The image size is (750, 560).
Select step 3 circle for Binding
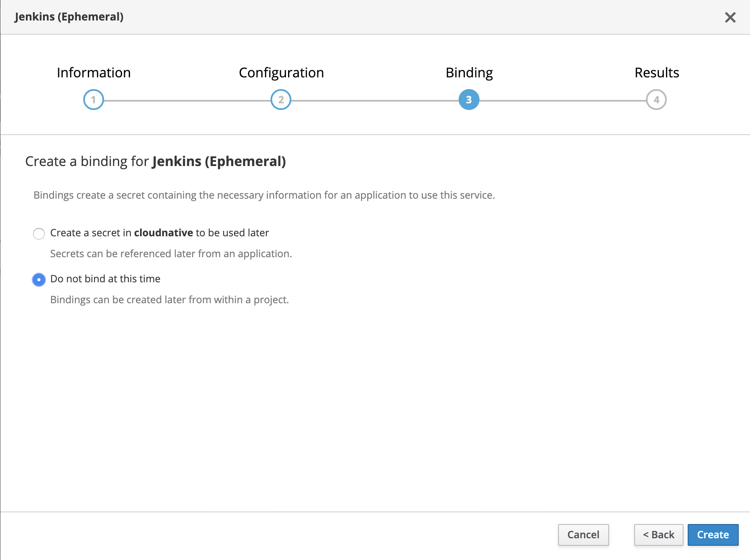[x=469, y=100]
